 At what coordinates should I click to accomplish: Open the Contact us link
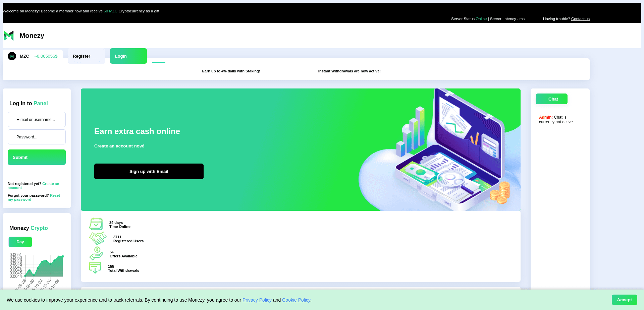[x=580, y=19]
